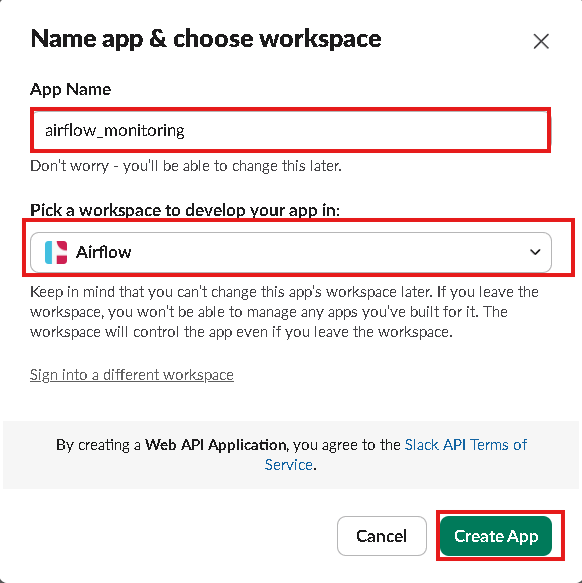Cancel the app creation dialog

coord(382,536)
